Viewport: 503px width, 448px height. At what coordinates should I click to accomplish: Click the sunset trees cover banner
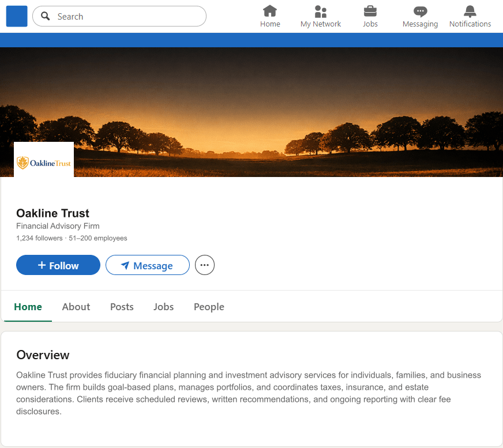click(x=251, y=112)
